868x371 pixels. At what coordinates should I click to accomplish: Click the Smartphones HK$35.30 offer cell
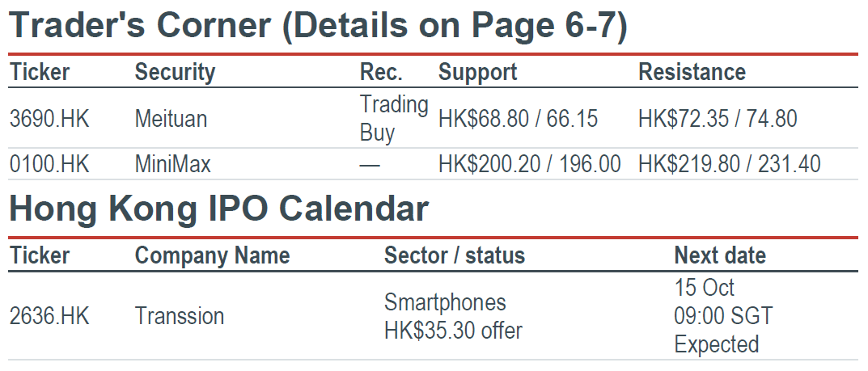(x=453, y=316)
